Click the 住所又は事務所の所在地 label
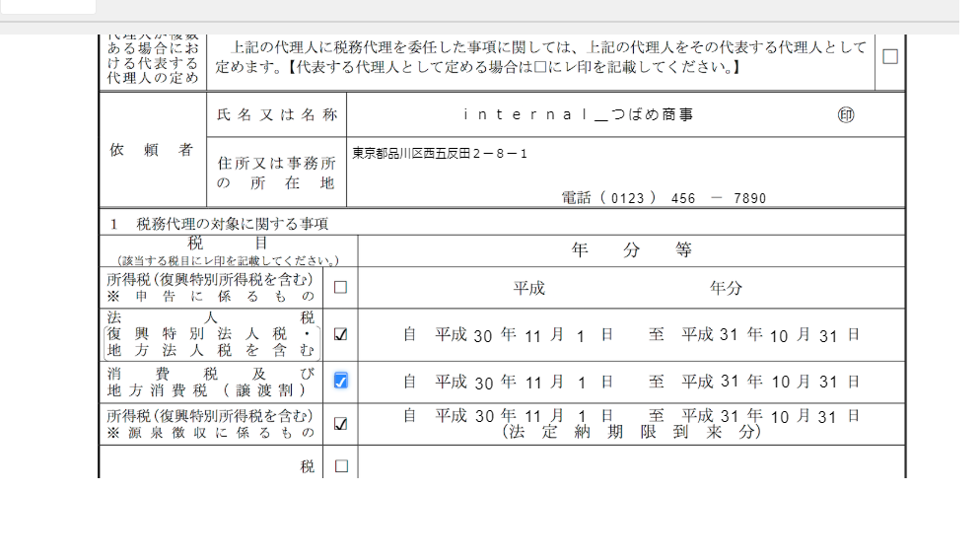 (x=276, y=174)
